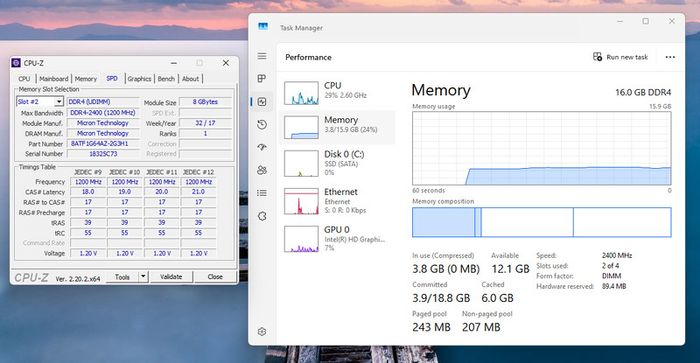This screenshot has width=700, height=363.
Task: Click Committed 3.9/18.8 GB value
Action: pyautogui.click(x=441, y=298)
